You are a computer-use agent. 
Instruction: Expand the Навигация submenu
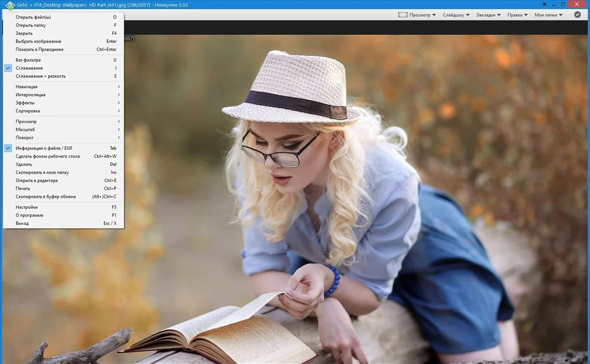[x=27, y=87]
